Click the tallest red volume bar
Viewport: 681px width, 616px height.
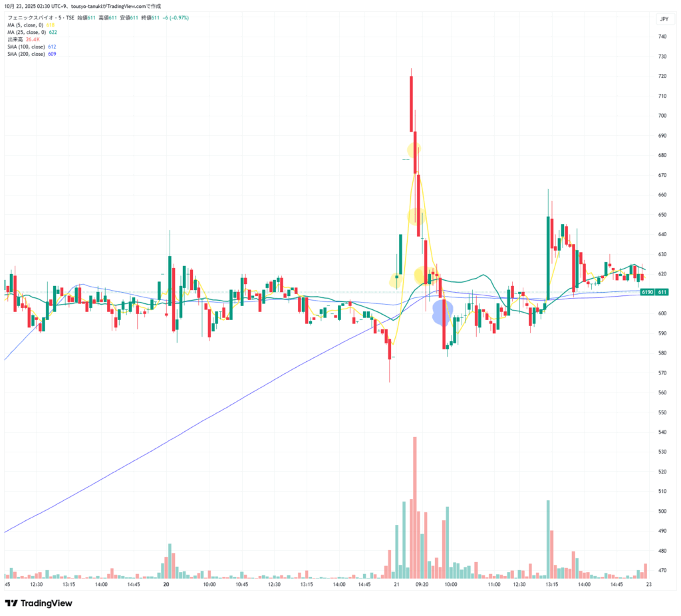(414, 507)
